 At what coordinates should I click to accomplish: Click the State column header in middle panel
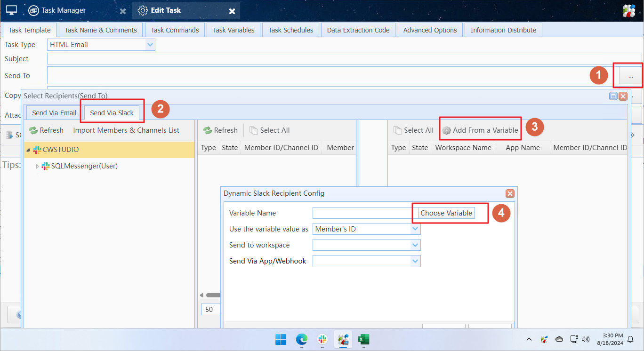pos(230,148)
